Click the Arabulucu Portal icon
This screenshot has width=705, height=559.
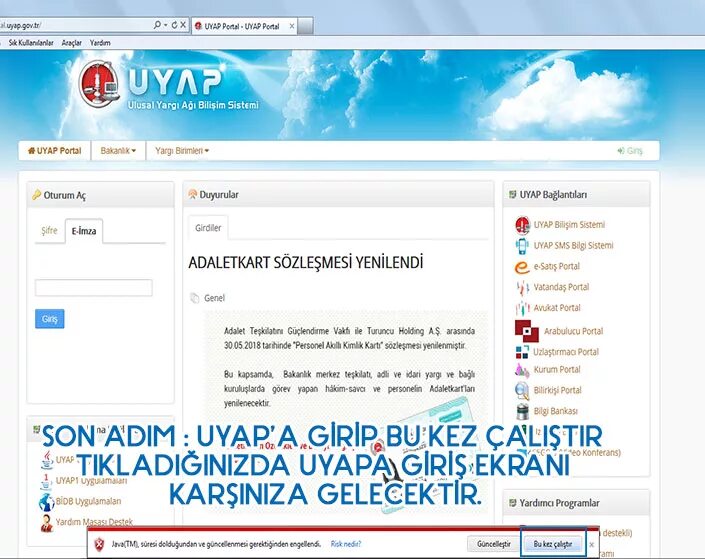(527, 331)
